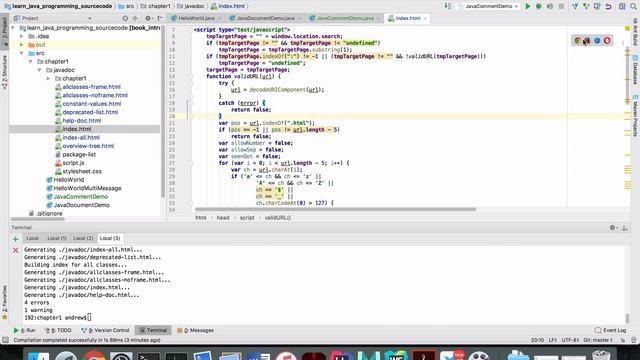This screenshot has height=360, width=640.
Task: Expand the .idea folder
Action: pos(22,36)
